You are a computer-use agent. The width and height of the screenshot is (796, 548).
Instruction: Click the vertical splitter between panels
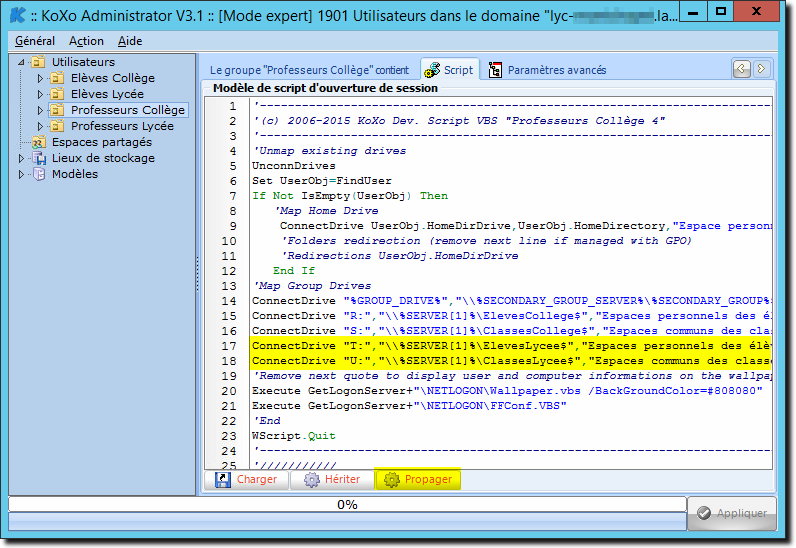[197, 274]
